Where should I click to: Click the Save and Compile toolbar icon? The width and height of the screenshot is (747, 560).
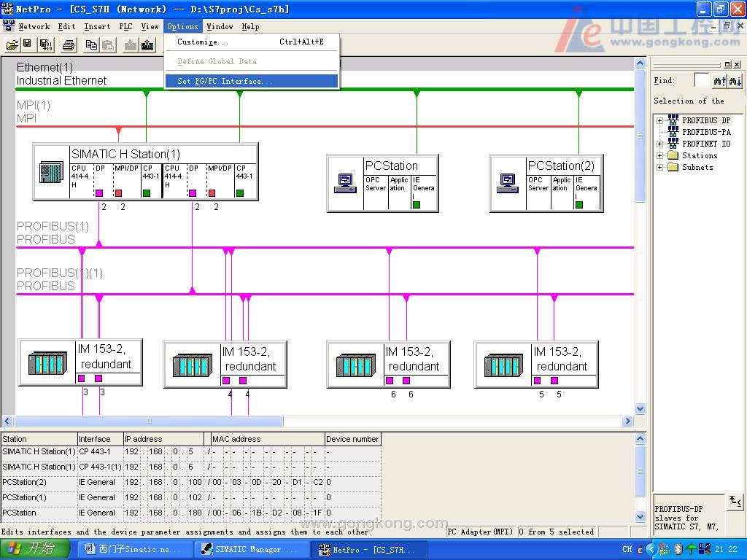tap(46, 45)
